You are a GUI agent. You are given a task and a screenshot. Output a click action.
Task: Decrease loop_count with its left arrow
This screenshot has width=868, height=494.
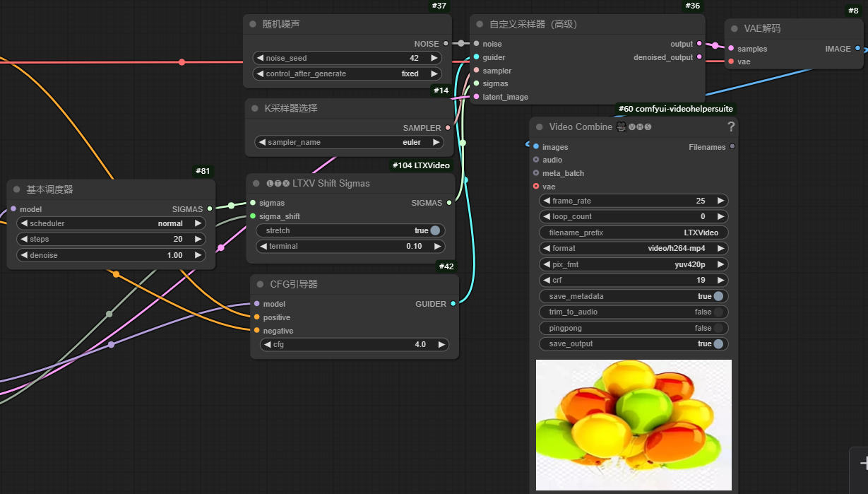tap(547, 216)
